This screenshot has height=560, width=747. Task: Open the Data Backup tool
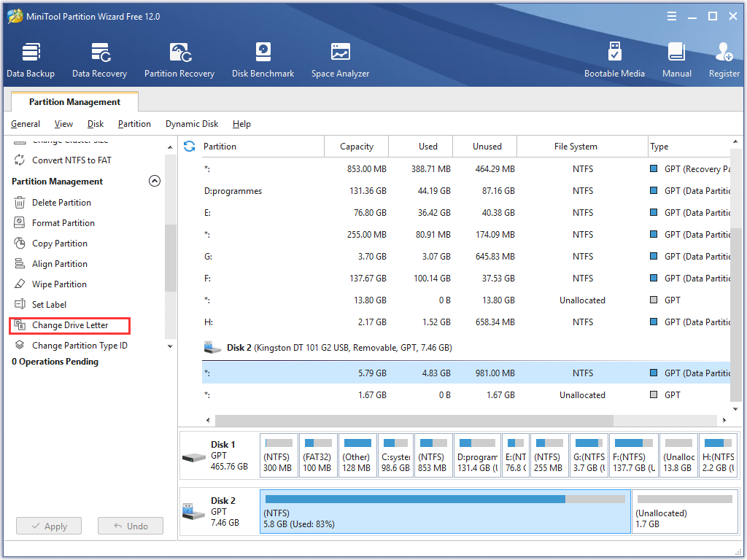[x=31, y=60]
